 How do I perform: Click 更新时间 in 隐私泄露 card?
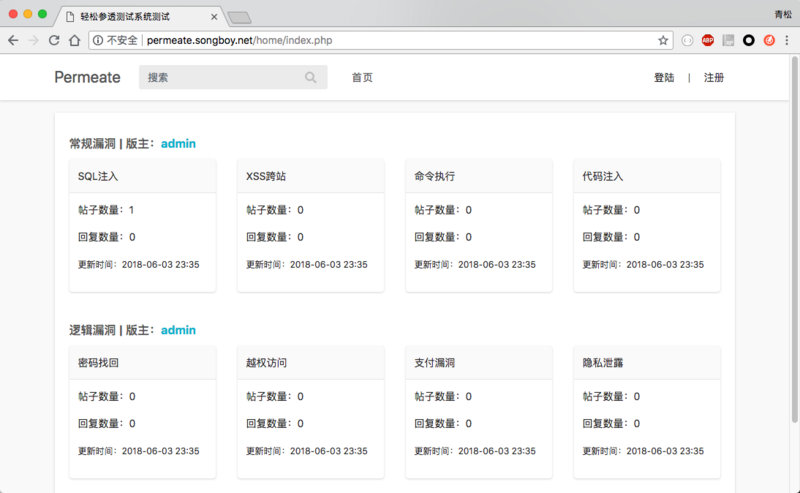pos(643,451)
